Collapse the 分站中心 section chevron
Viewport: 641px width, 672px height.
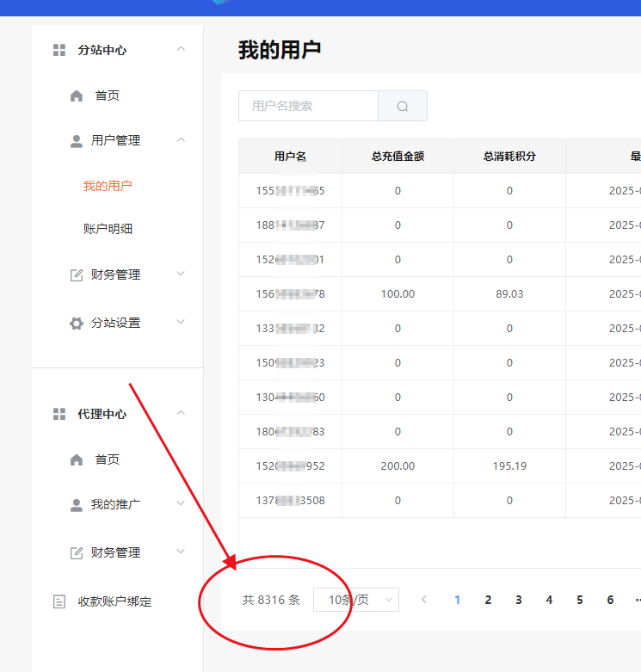[181, 49]
